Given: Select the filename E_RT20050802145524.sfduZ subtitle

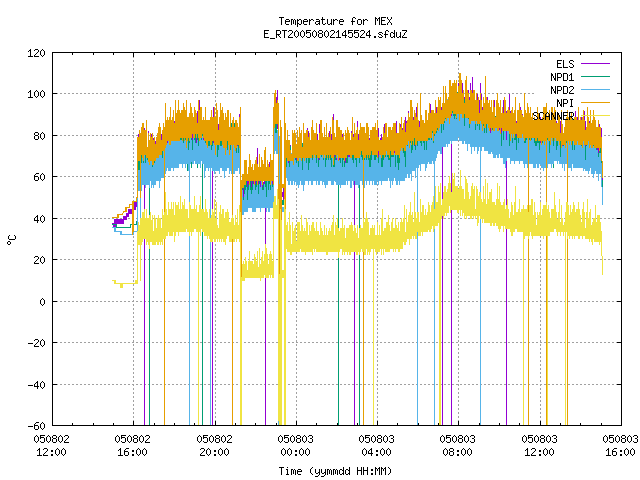Looking at the screenshot, I should tap(335, 34).
